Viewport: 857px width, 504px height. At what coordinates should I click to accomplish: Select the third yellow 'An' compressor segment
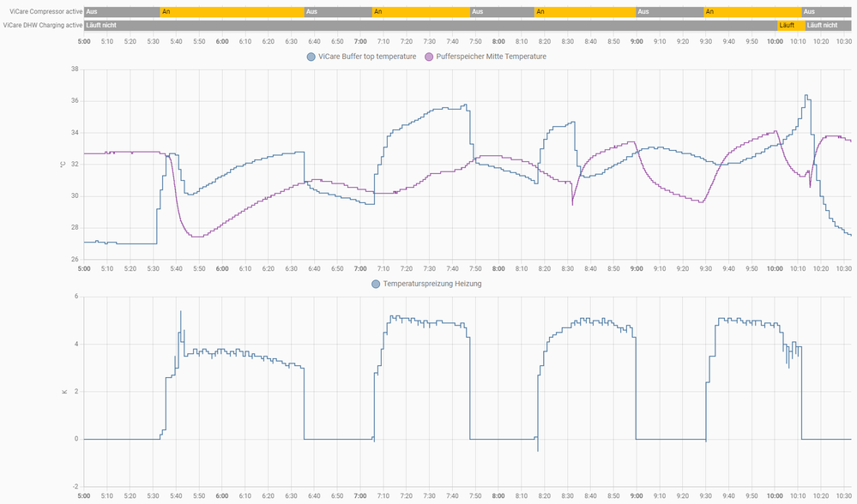coord(584,12)
